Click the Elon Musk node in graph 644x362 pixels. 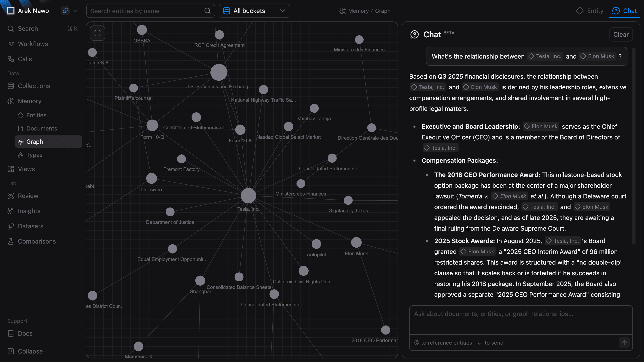click(x=356, y=242)
